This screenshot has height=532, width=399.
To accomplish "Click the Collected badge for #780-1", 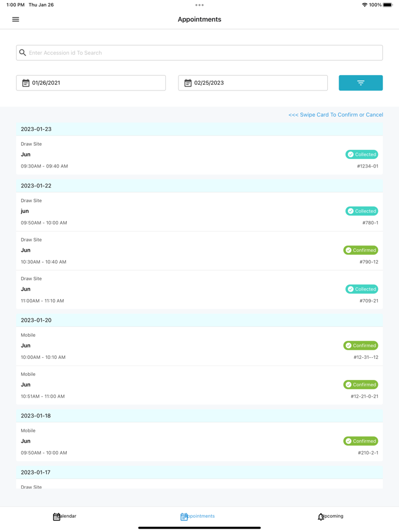I will click(x=361, y=211).
